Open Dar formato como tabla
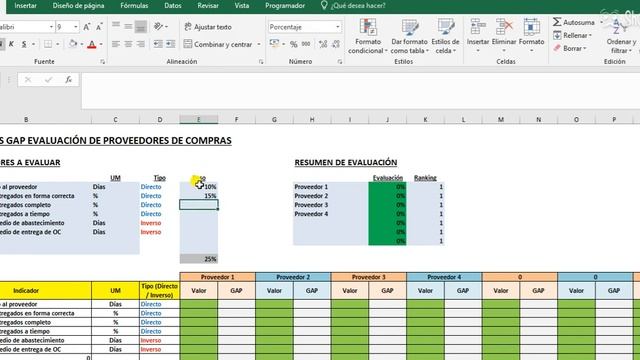Screen dimensions: 640x360 pos(409,36)
